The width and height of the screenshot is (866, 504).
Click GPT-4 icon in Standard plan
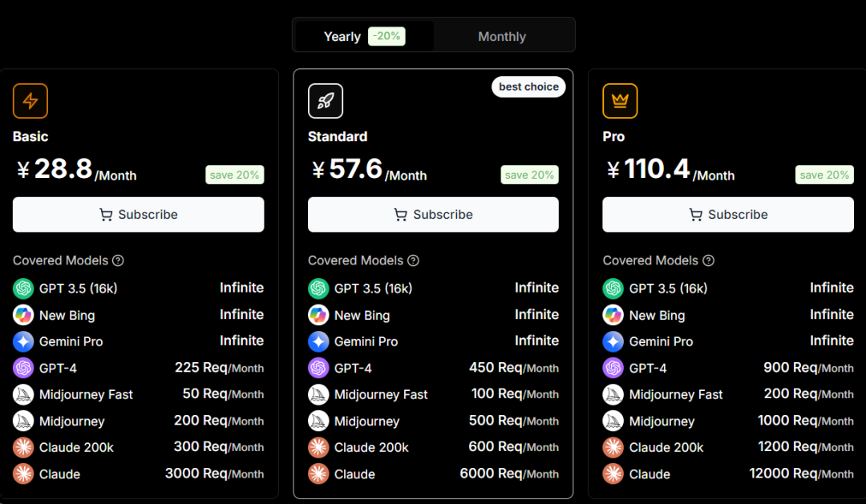318,368
